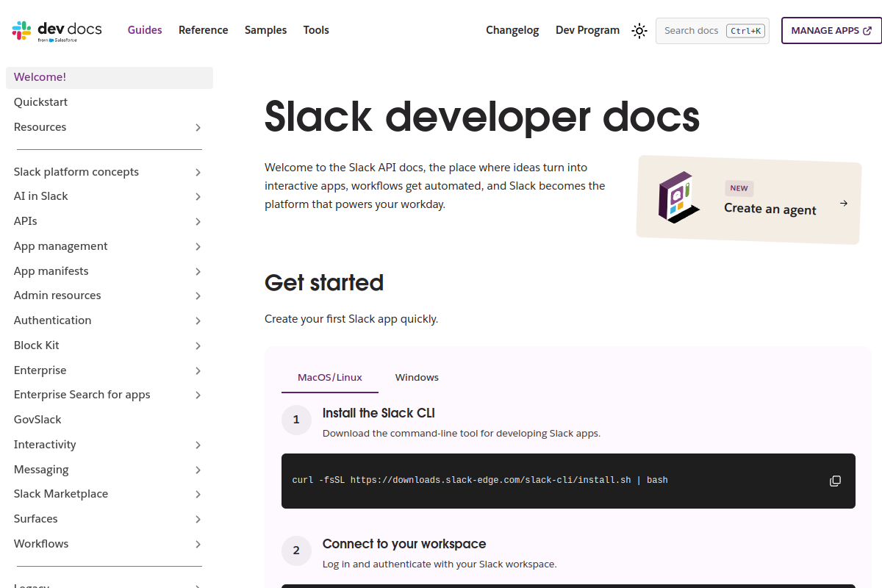Open the Slack Marketplace entry

[61, 494]
